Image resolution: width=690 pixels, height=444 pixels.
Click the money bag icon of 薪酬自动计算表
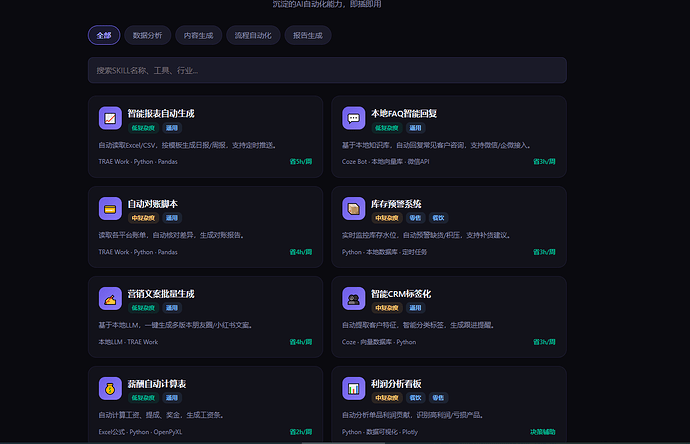(x=110, y=389)
